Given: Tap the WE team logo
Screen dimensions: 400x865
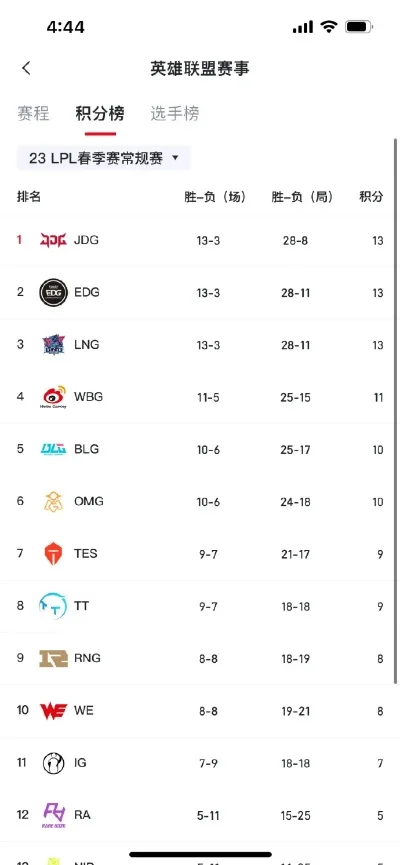Looking at the screenshot, I should pyautogui.click(x=54, y=711).
